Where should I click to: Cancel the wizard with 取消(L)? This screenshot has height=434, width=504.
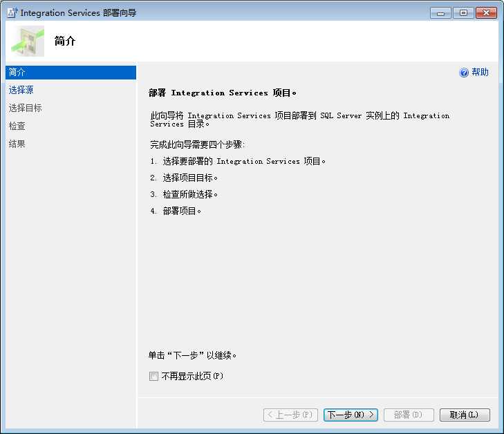(x=465, y=415)
